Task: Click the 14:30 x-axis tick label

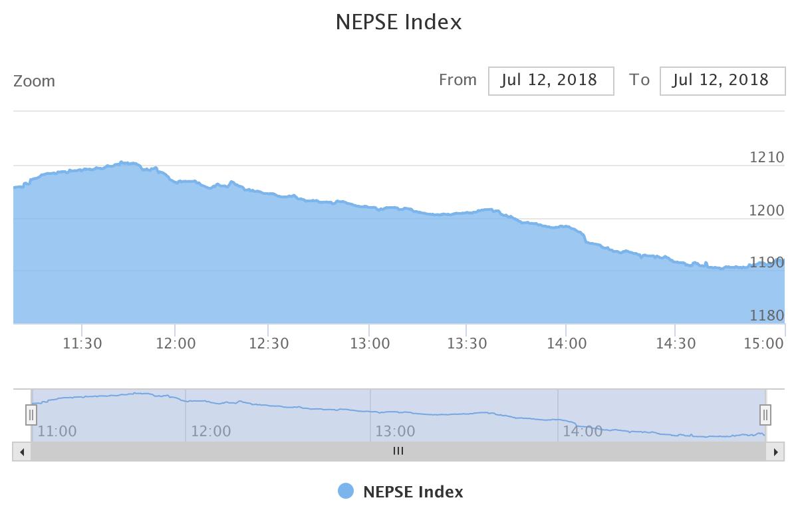Action: tap(676, 343)
